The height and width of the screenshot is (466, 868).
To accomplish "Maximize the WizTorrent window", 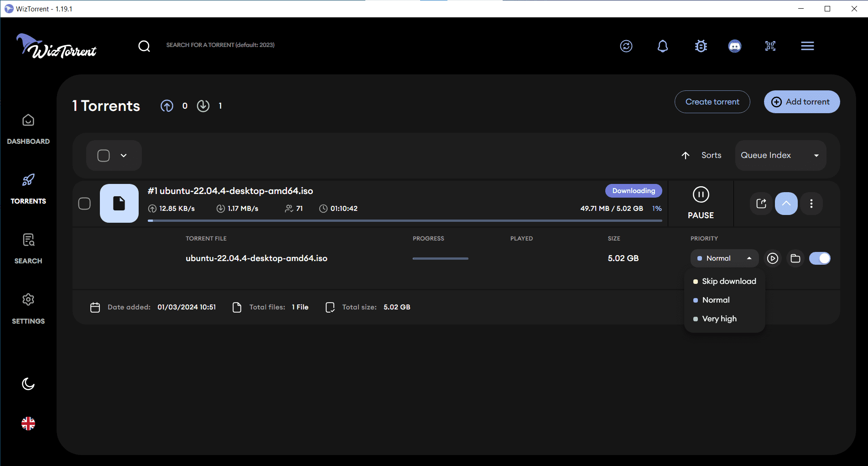I will coord(827,9).
